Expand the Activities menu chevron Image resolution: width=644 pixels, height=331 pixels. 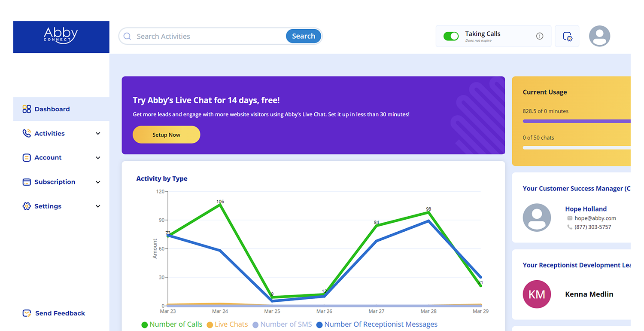pos(98,134)
